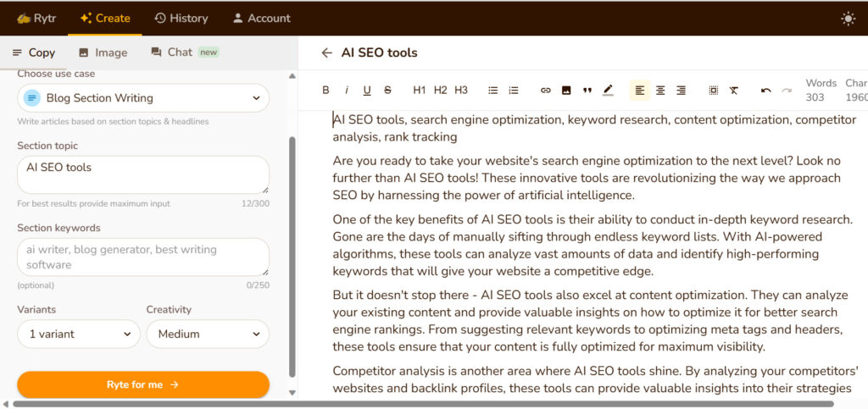Open the Blog Section Writing use case dropdown
868x409 pixels.
143,98
